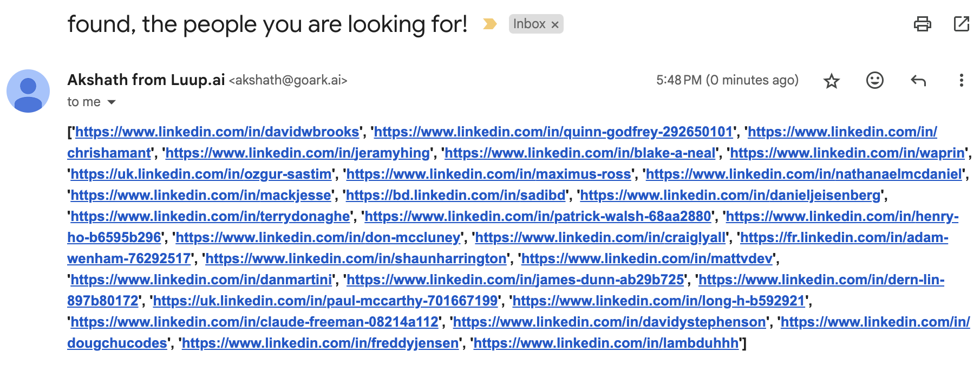This screenshot has height=390, width=980.
Task: Visit the danieljeisenberg LinkedIn profile
Action: [730, 195]
